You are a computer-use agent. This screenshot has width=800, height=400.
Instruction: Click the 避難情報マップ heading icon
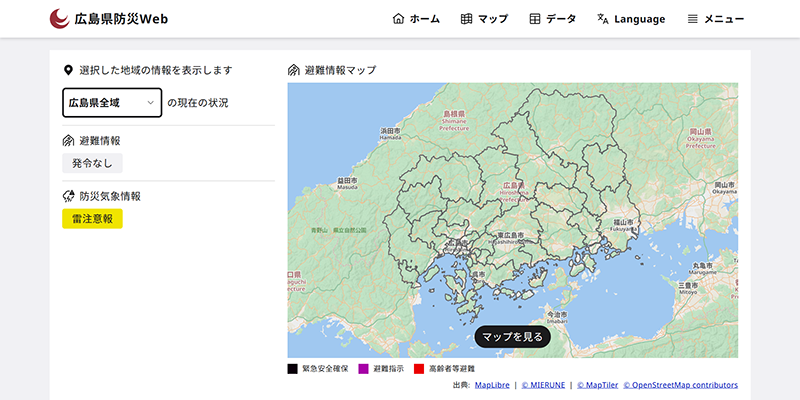tap(294, 70)
